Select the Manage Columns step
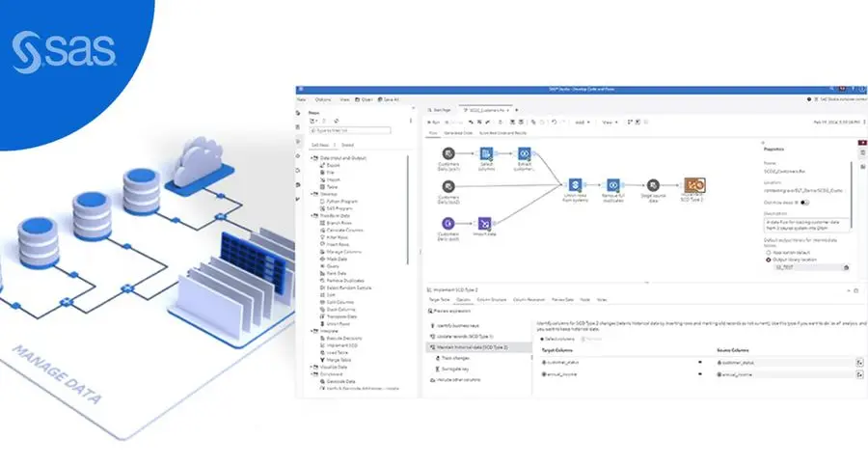 340,252
